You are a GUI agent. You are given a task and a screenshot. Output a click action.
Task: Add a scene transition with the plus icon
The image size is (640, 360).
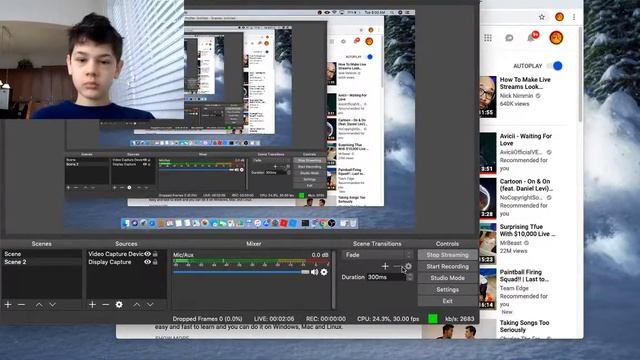pos(385,266)
